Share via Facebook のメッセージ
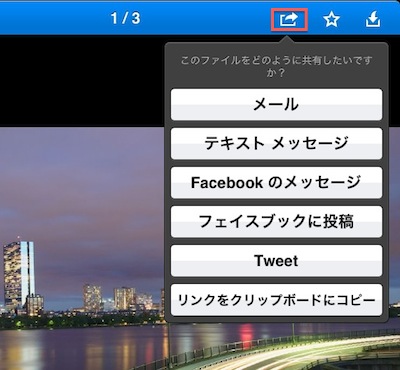Screen dimensions: 400x370 [276, 183]
